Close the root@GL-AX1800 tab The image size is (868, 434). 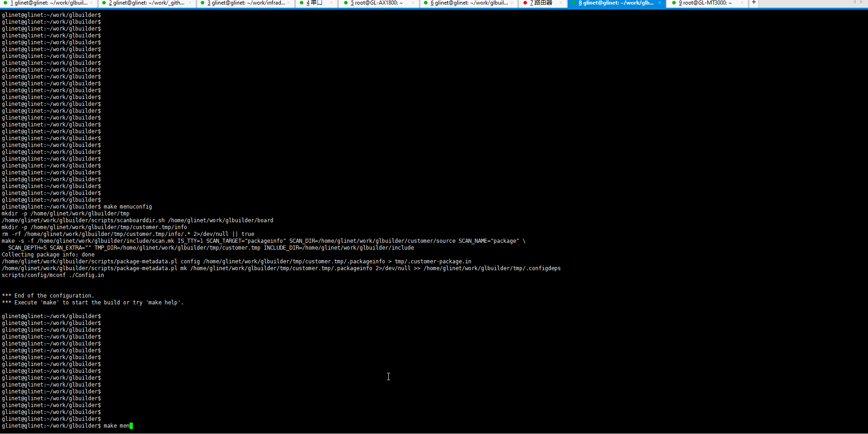413,3
